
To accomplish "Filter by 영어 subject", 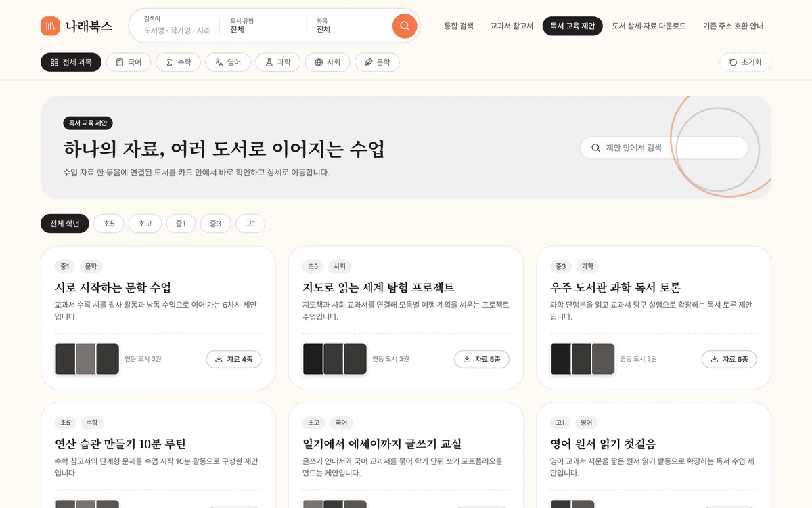I will click(x=228, y=62).
